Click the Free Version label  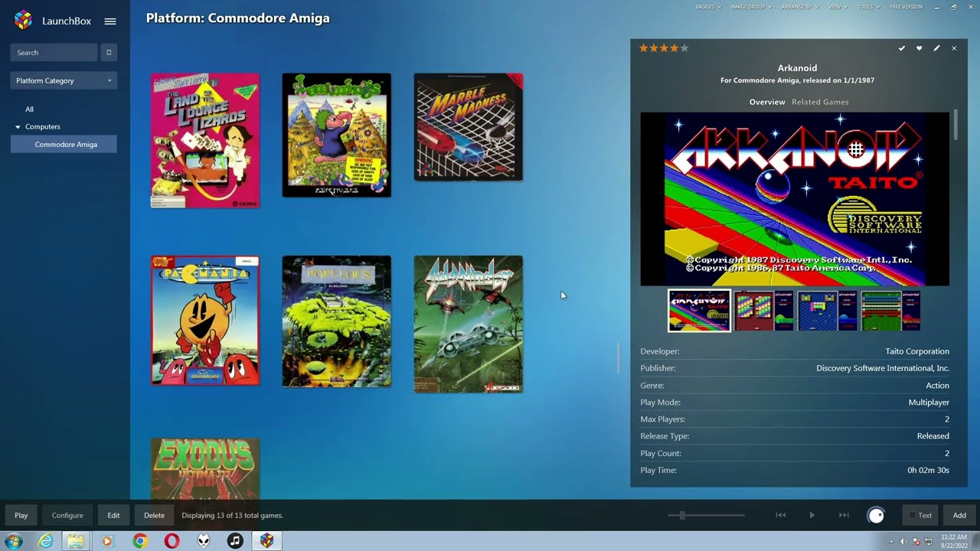pos(906,7)
